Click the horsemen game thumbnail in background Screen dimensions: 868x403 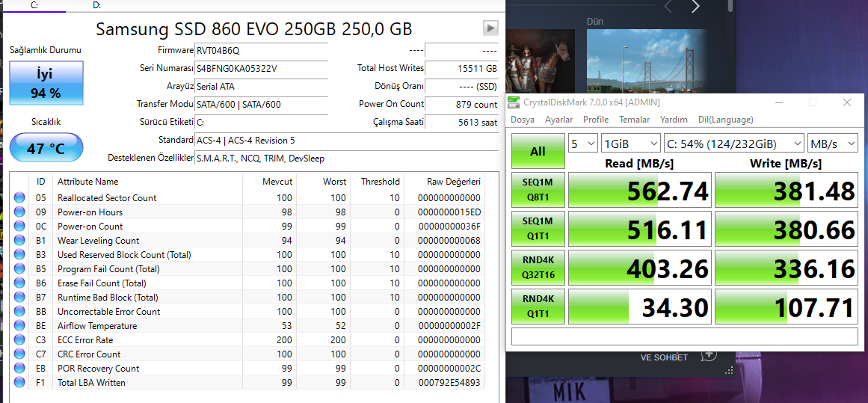coord(541,61)
